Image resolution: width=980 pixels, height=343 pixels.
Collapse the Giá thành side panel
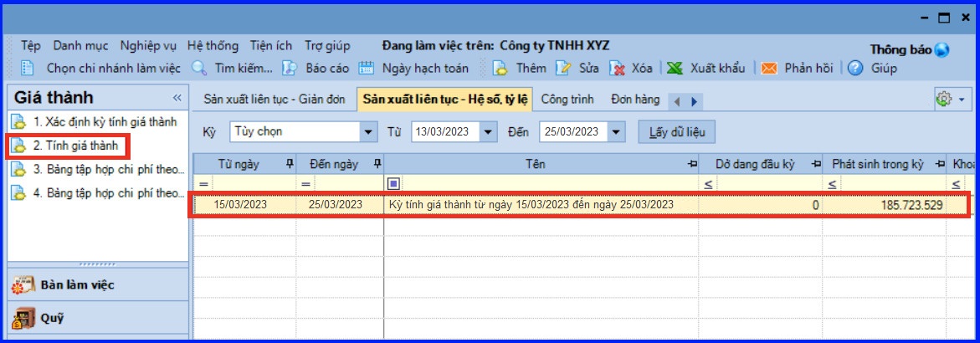click(177, 98)
